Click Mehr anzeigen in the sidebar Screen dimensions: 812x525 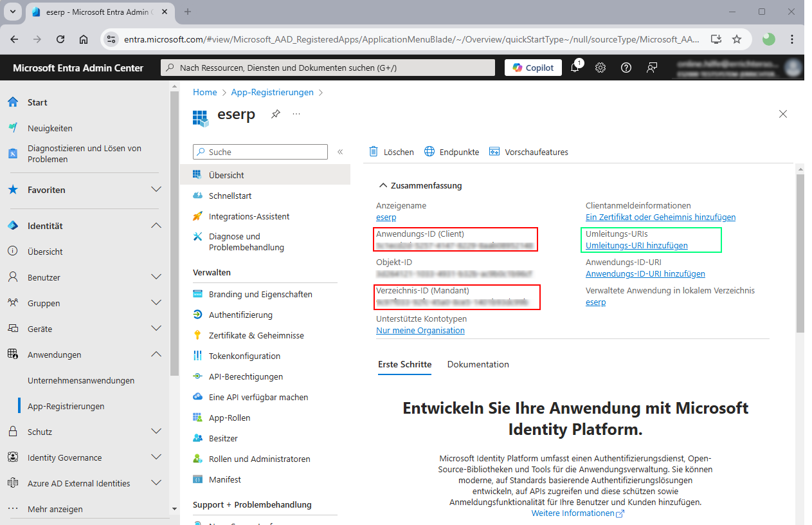[x=55, y=509]
